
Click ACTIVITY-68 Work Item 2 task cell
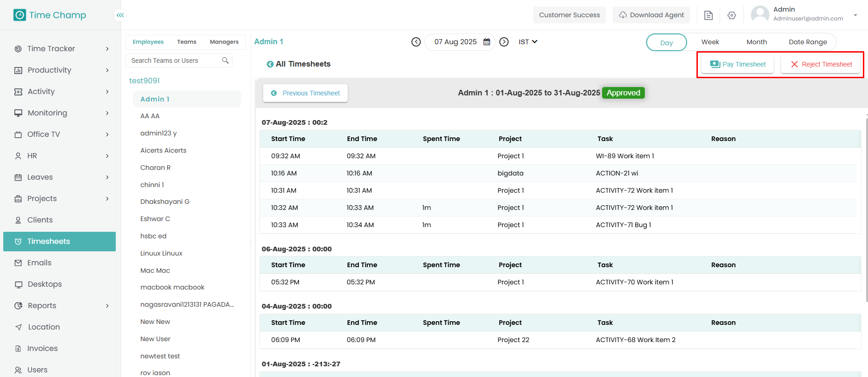[636, 340]
